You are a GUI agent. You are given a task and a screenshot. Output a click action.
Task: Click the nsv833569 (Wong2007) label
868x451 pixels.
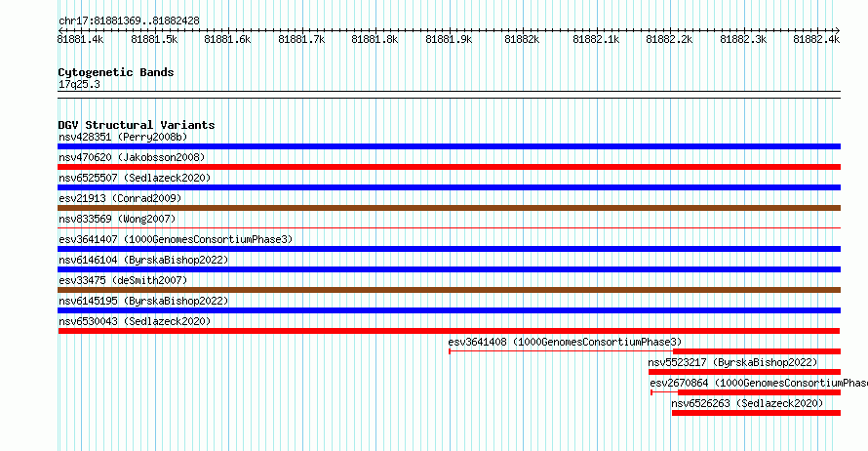117,219
